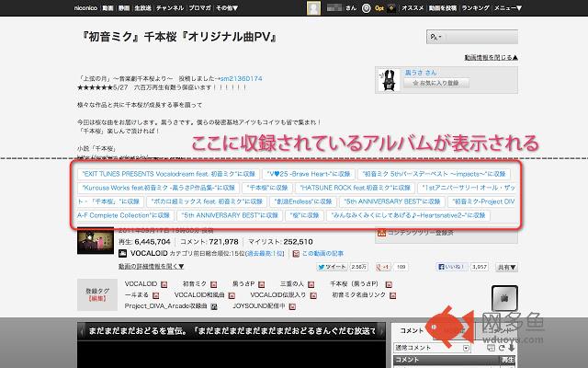Click the Google +1 button

pyautogui.click(x=383, y=267)
